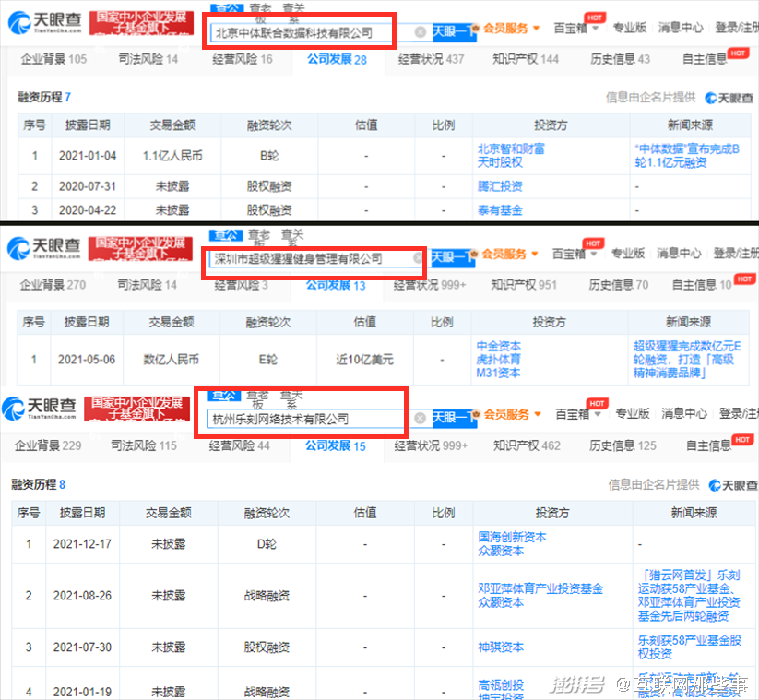Open the 猎云网首发 乐刻运动 news link

point(689,596)
